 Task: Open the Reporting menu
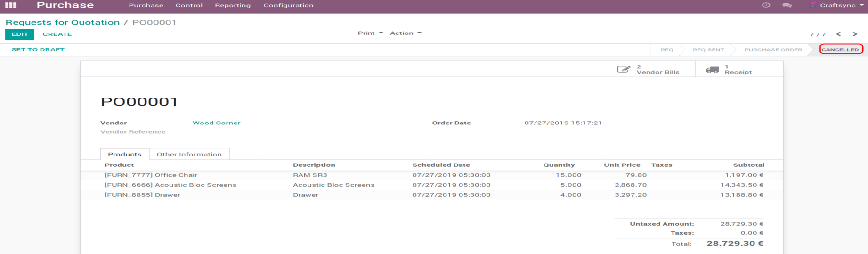[233, 5]
